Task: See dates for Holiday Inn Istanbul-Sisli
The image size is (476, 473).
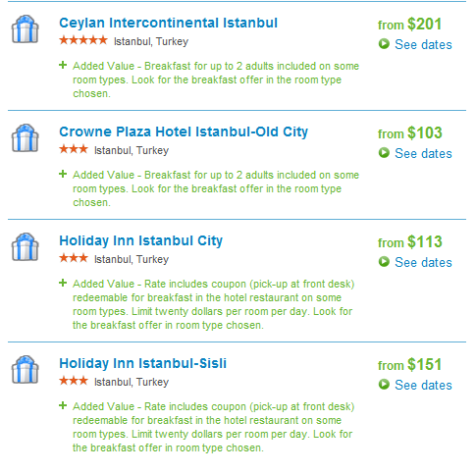Action: tap(423, 385)
